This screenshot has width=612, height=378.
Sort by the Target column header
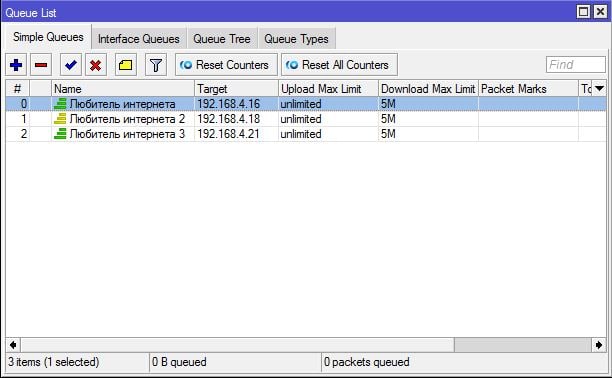point(236,89)
